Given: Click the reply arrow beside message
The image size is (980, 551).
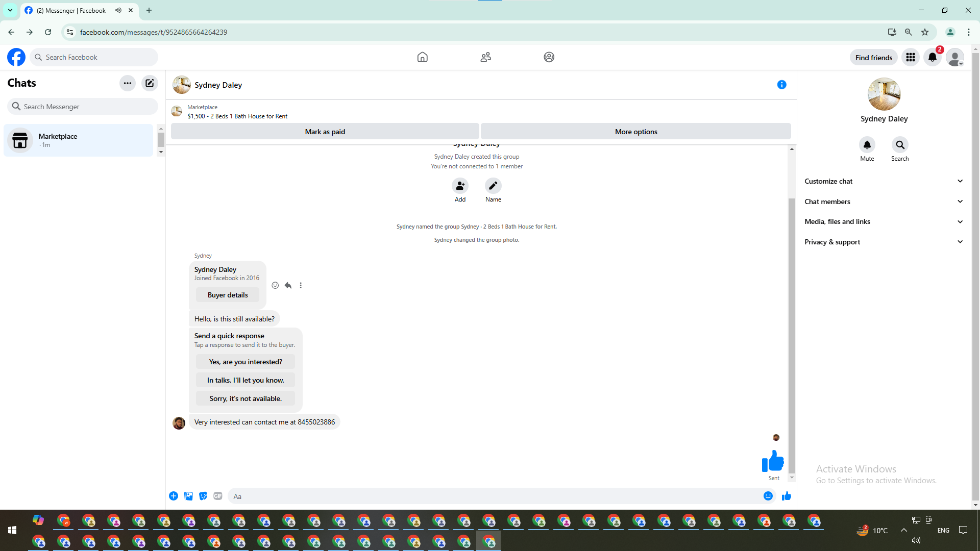Looking at the screenshot, I should [288, 285].
